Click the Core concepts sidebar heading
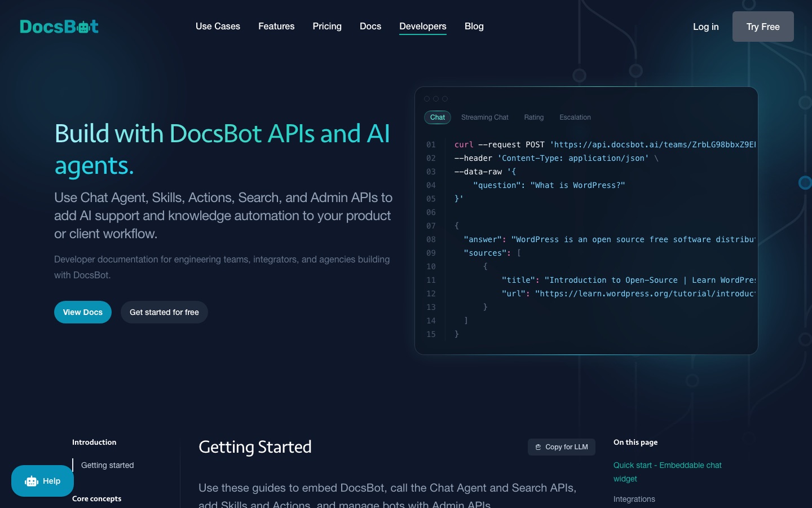 pyautogui.click(x=97, y=498)
